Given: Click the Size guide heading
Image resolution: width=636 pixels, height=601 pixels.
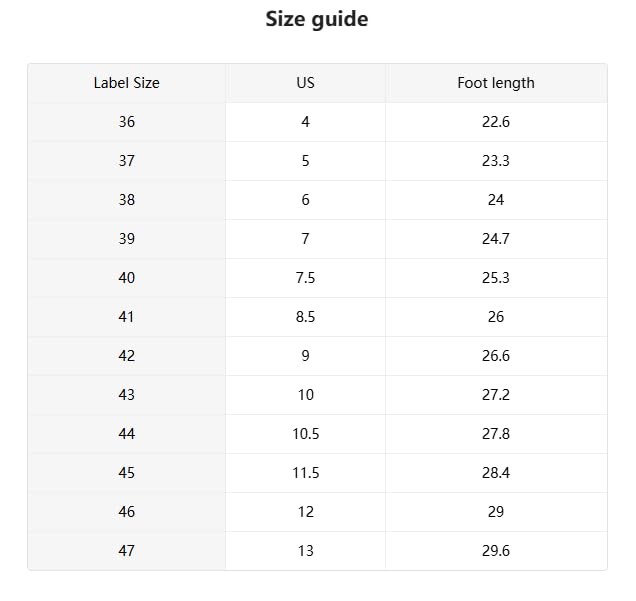Looking at the screenshot, I should pyautogui.click(x=317, y=19).
